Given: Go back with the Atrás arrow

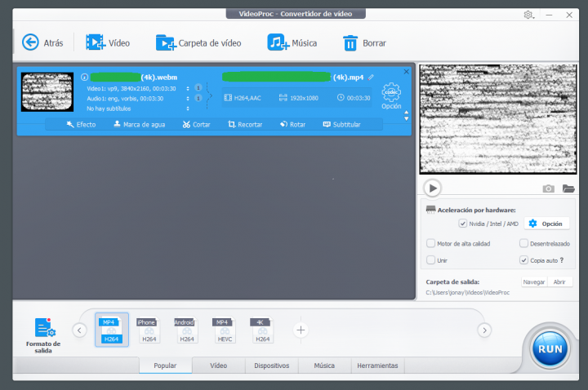Looking at the screenshot, I should point(30,42).
